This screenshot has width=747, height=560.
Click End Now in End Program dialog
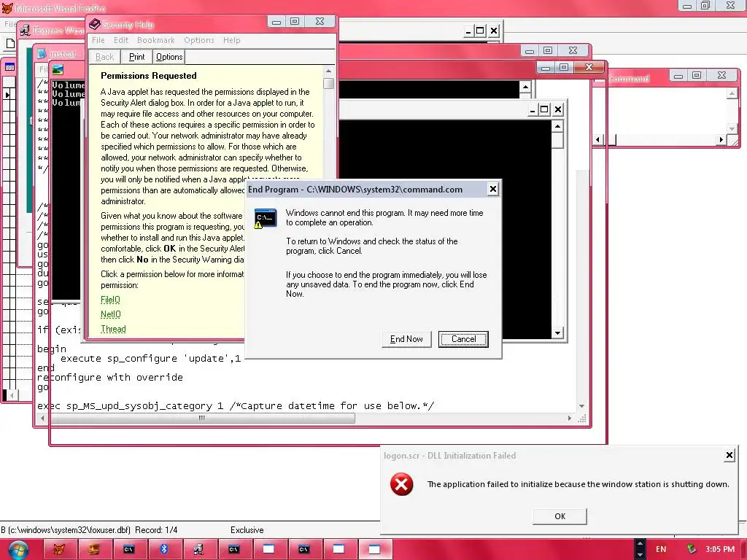click(406, 339)
